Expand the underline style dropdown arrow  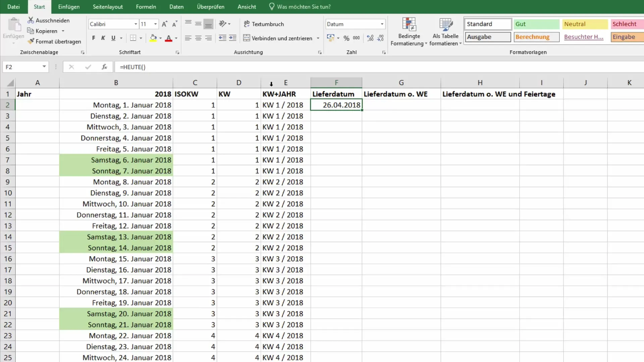pyautogui.click(x=121, y=38)
